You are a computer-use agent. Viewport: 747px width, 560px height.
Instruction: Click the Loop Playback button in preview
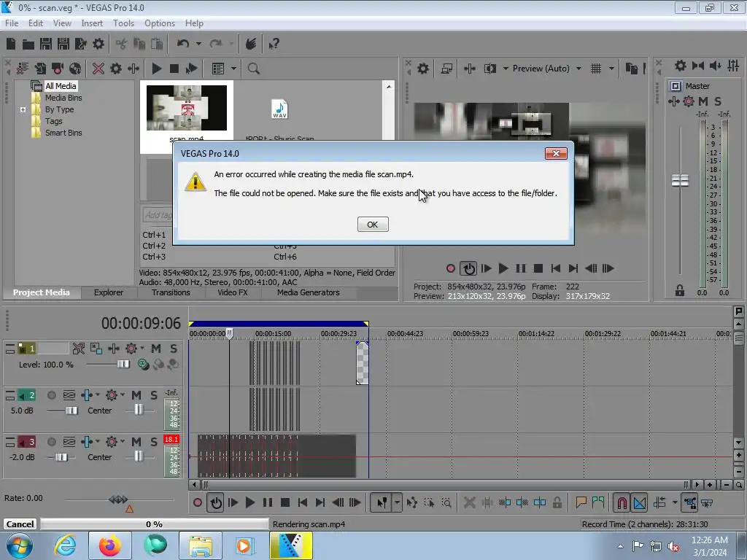point(468,268)
